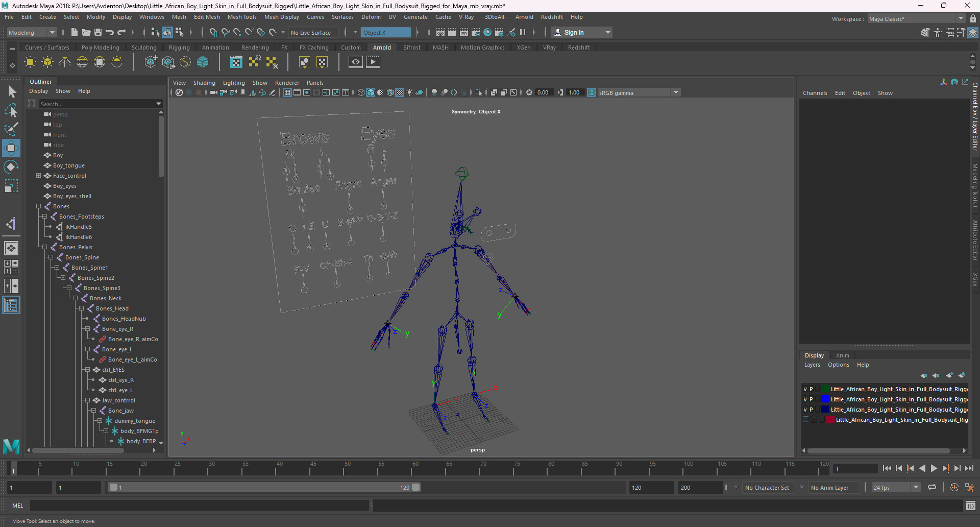The image size is (980, 527).
Task: Toggle the loop playback button
Action: (x=932, y=487)
